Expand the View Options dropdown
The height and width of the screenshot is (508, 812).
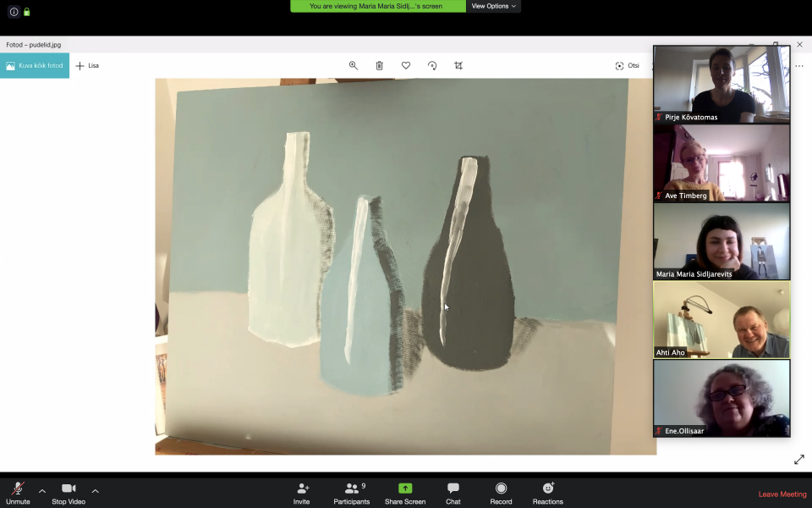493,6
